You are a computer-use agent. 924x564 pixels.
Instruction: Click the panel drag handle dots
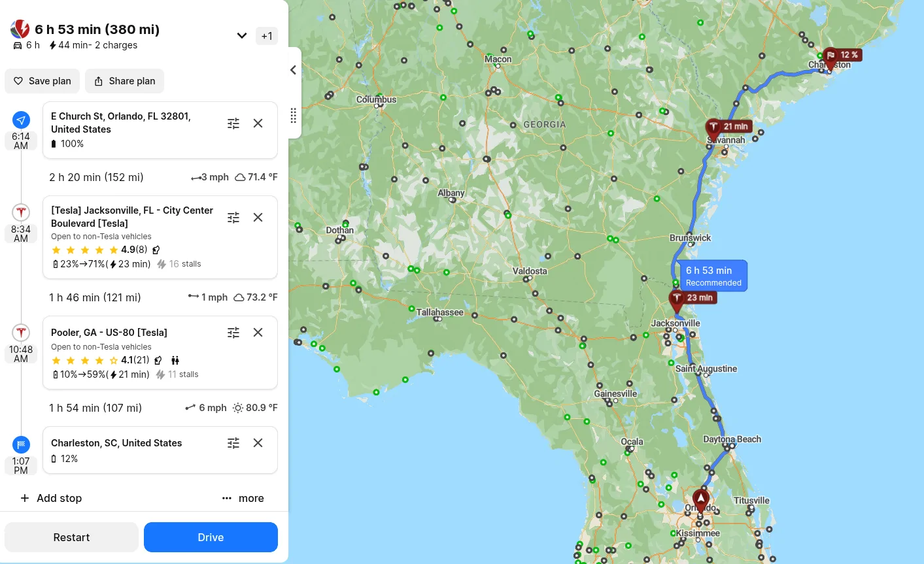coord(294,116)
